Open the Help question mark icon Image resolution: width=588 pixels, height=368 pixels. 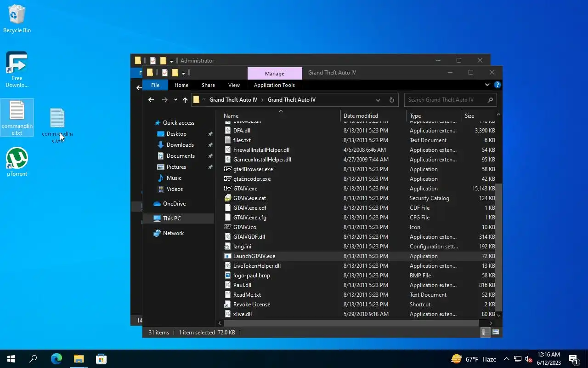pyautogui.click(x=497, y=85)
